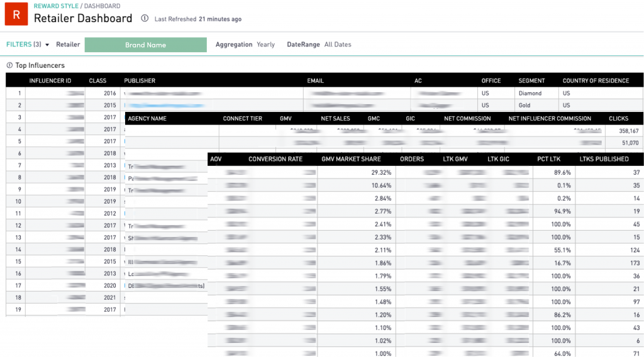Sort by NET SALES column header
The width and height of the screenshot is (644, 357).
pyautogui.click(x=336, y=119)
